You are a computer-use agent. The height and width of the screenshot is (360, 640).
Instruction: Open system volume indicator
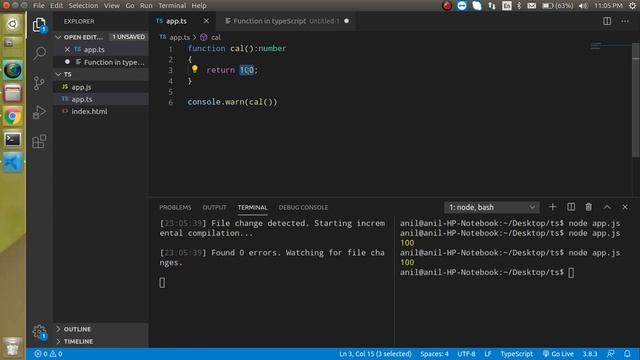point(583,6)
